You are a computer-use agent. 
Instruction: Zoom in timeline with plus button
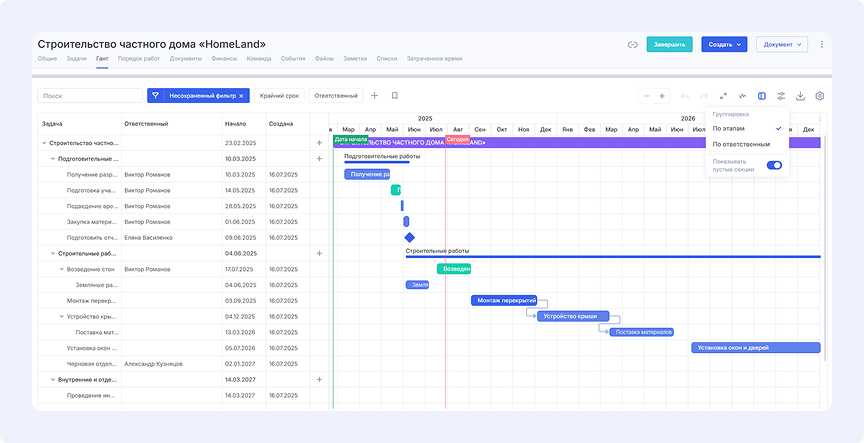coord(662,96)
